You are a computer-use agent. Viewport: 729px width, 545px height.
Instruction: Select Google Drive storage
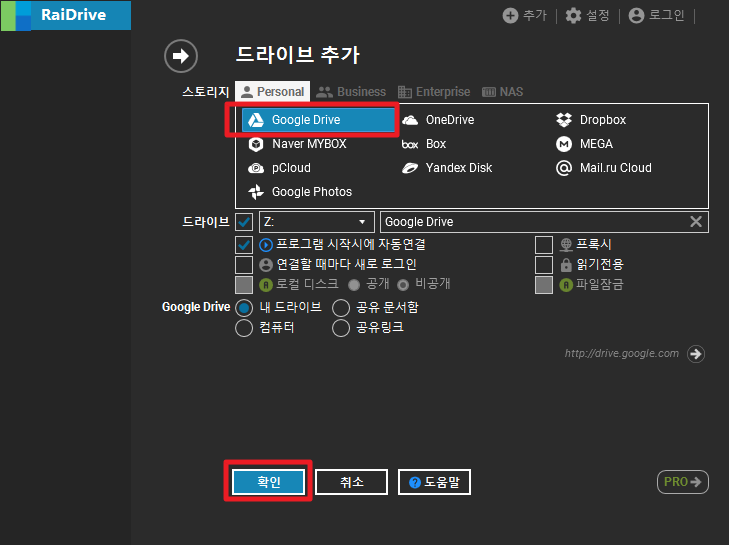(318, 120)
